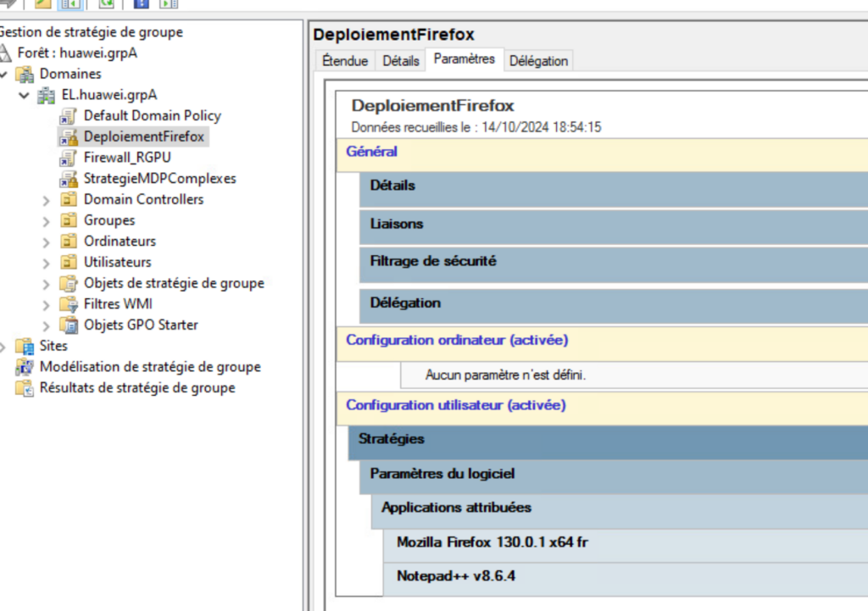
Task: Open the Délégation tab
Action: click(x=538, y=61)
